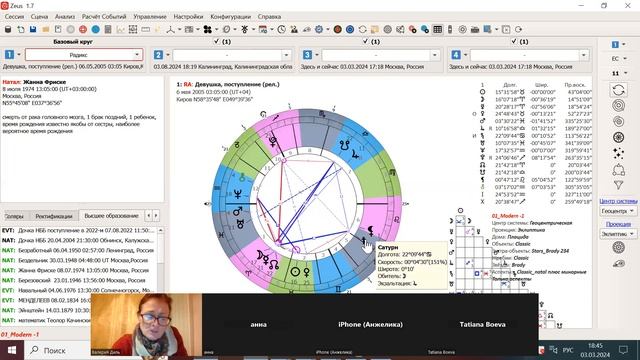The image size is (640, 360).
Task: Open the Геоцентр system center dropdown
Action: tap(618, 211)
